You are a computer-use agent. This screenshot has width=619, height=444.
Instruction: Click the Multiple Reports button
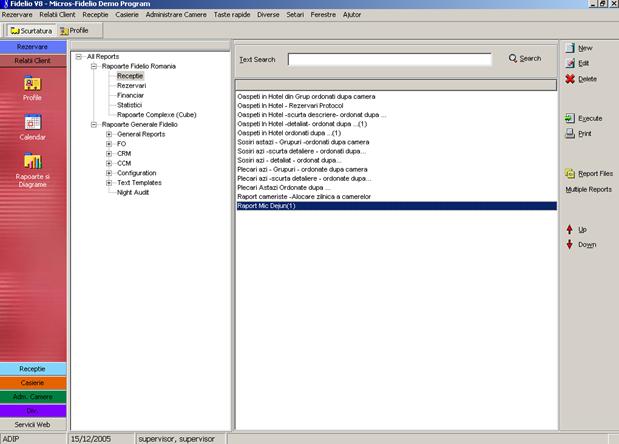pos(589,189)
